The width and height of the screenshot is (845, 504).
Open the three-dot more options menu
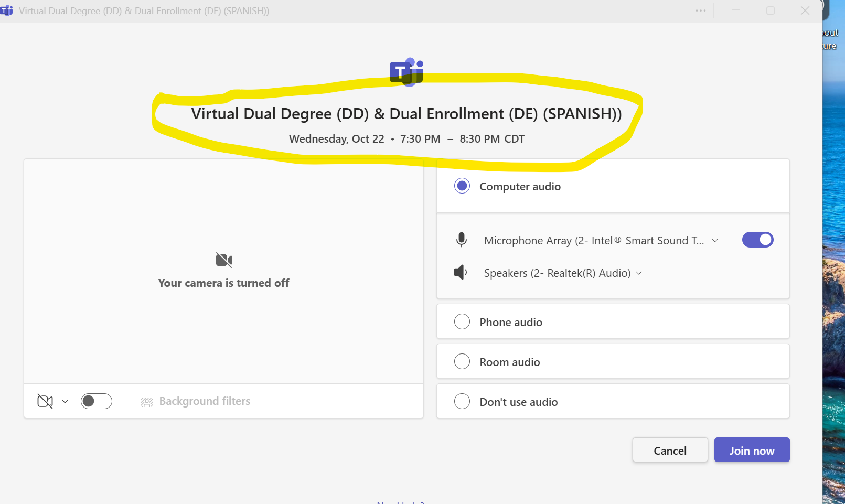coord(700,10)
